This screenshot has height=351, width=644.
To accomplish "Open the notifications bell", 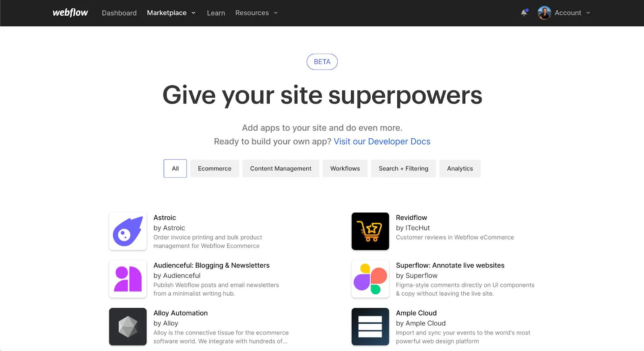I will click(524, 13).
